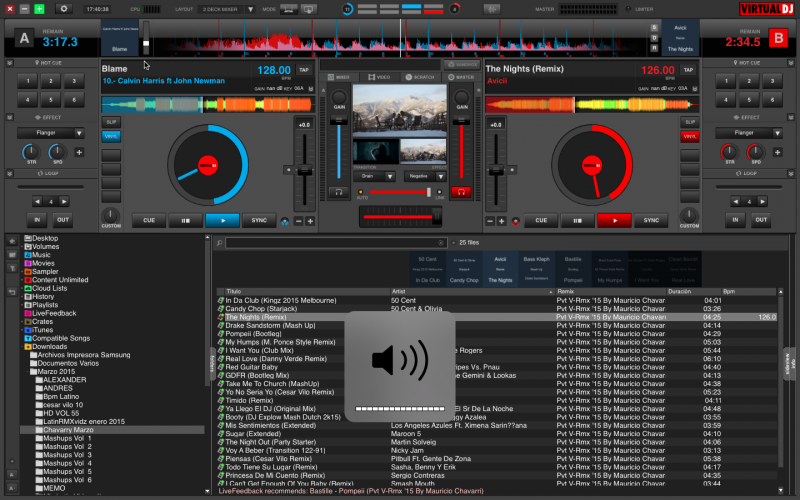This screenshot has height=500, width=800.
Task: Toggle deck A pitch reset dot
Action: click(288, 170)
